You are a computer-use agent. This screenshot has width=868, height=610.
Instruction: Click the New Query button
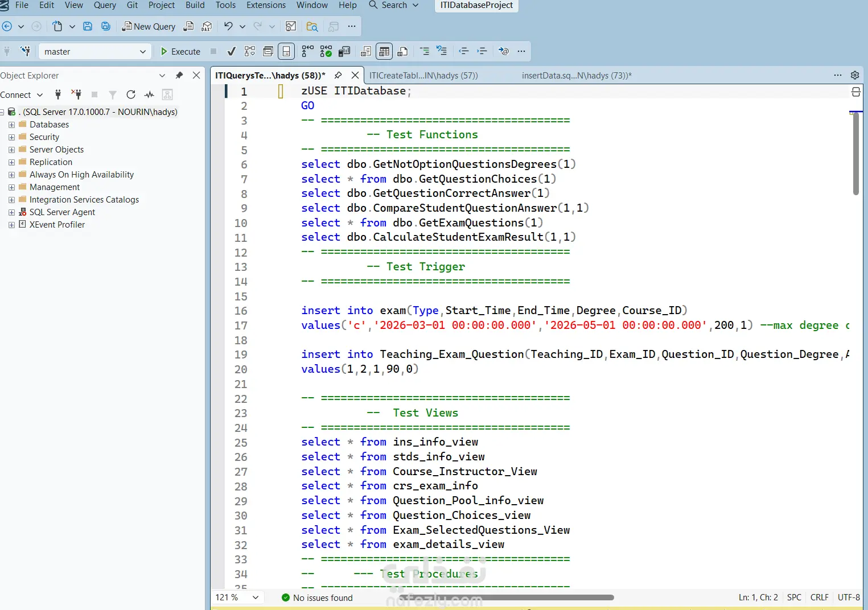(149, 26)
